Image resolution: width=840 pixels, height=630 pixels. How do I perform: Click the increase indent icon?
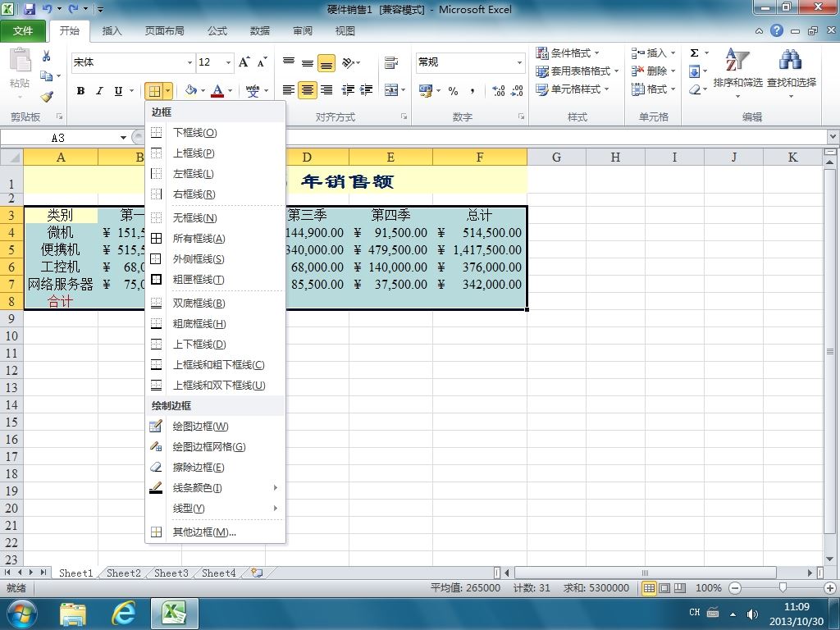point(367,90)
